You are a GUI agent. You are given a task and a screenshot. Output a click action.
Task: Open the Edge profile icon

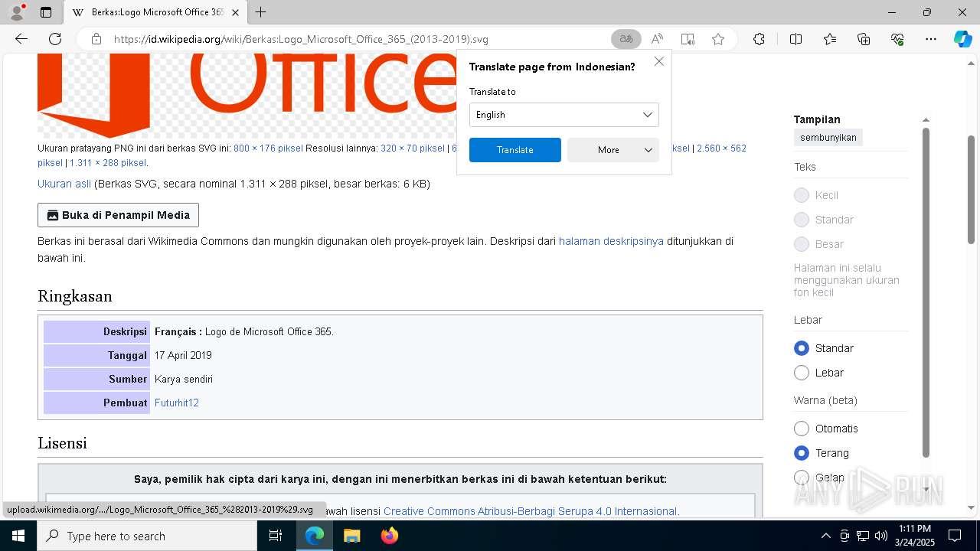pos(16,12)
